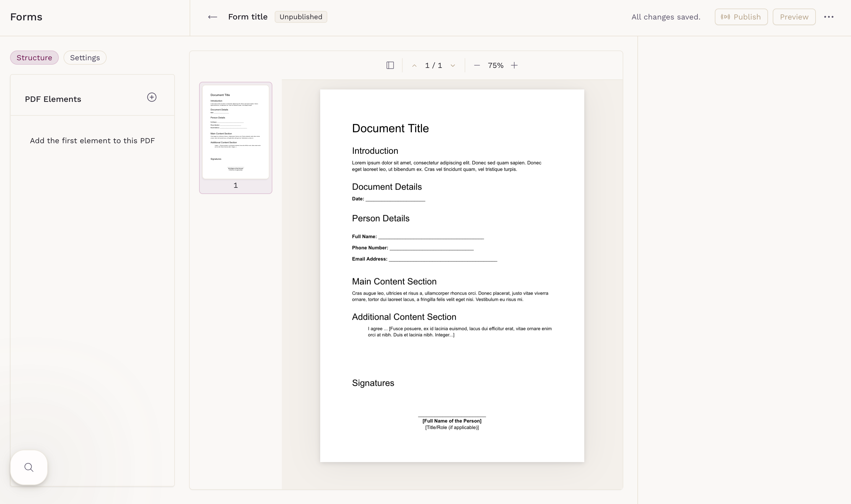Open the search magnifier button

29,467
